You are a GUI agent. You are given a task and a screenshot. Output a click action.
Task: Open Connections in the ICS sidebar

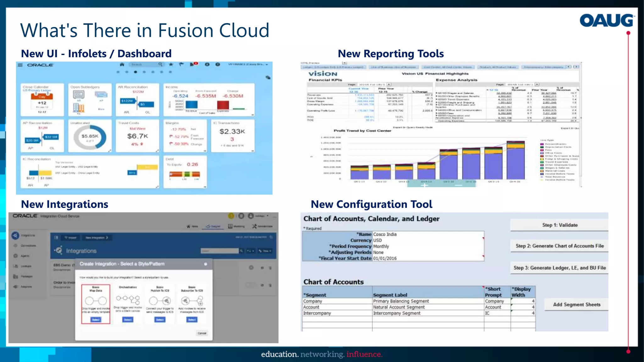pyautogui.click(x=25, y=245)
